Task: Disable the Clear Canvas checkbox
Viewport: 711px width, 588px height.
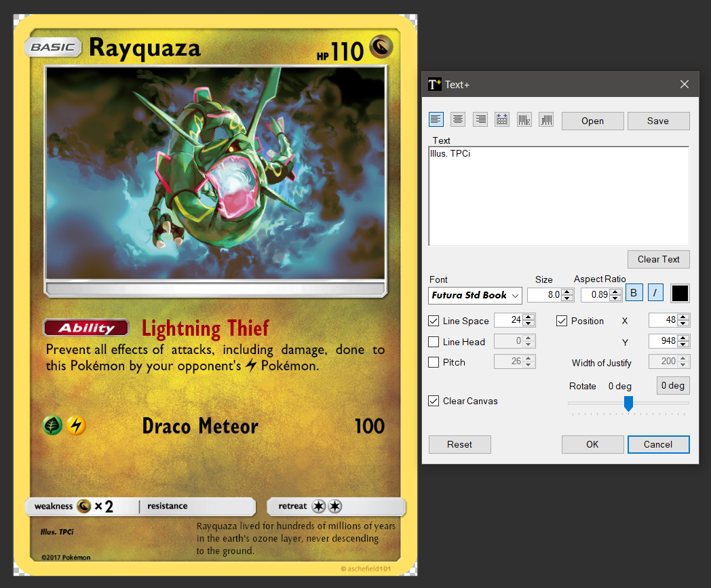Action: point(434,401)
